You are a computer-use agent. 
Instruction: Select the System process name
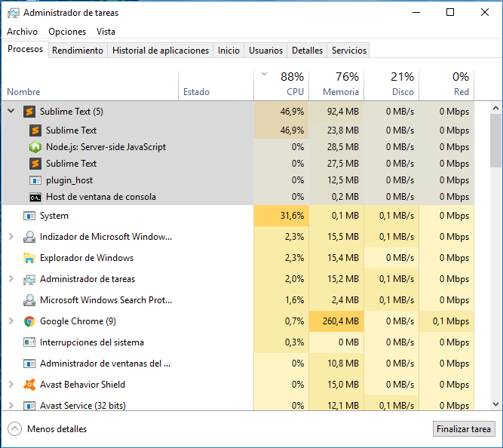54,216
